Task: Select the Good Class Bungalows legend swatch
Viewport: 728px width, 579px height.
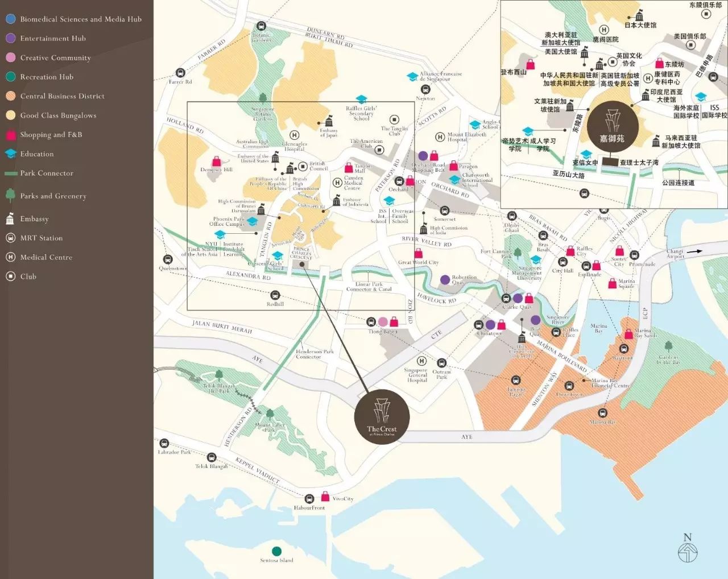Action: (10, 115)
